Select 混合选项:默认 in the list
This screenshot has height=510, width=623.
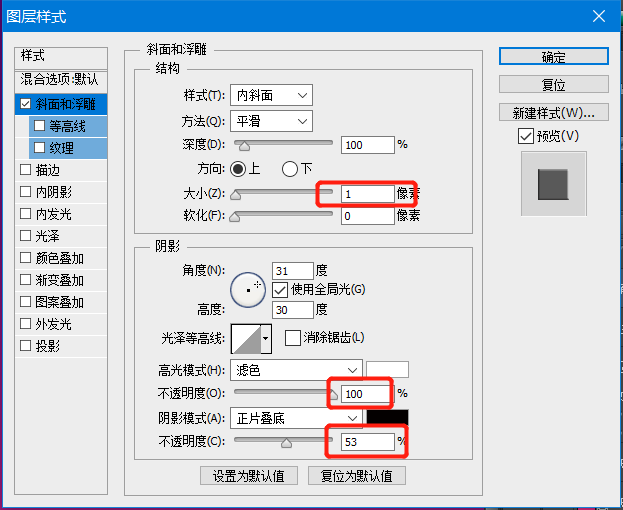tap(61, 81)
